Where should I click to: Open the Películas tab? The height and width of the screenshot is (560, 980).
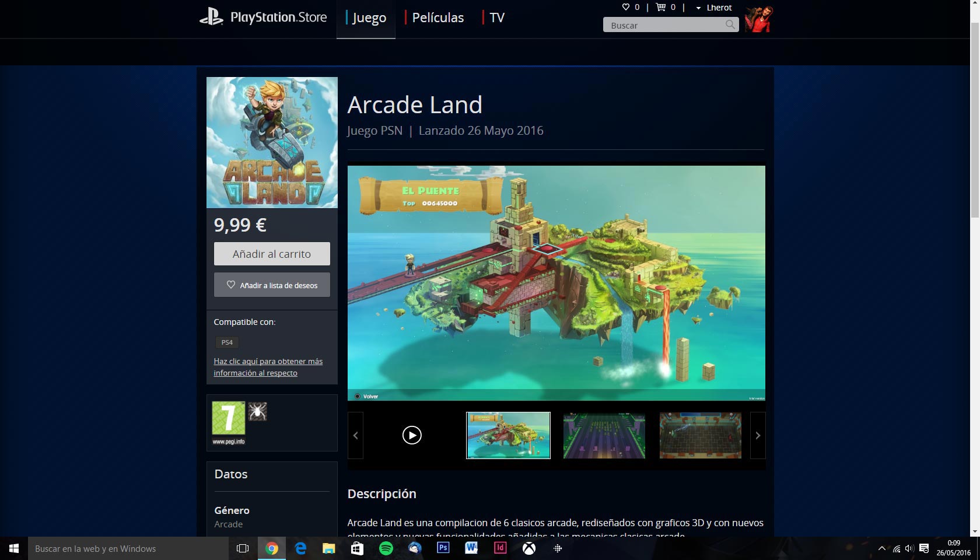(436, 17)
